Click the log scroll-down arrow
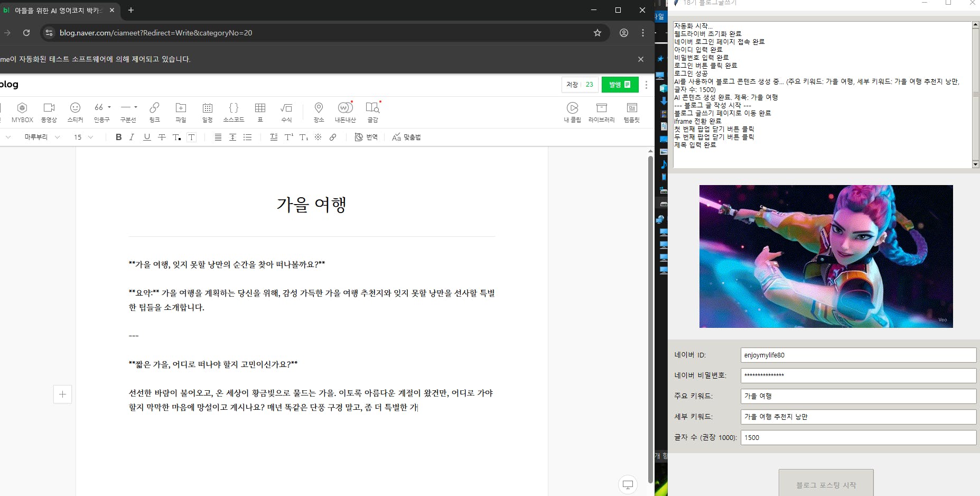The height and width of the screenshot is (496, 980). coord(975,164)
